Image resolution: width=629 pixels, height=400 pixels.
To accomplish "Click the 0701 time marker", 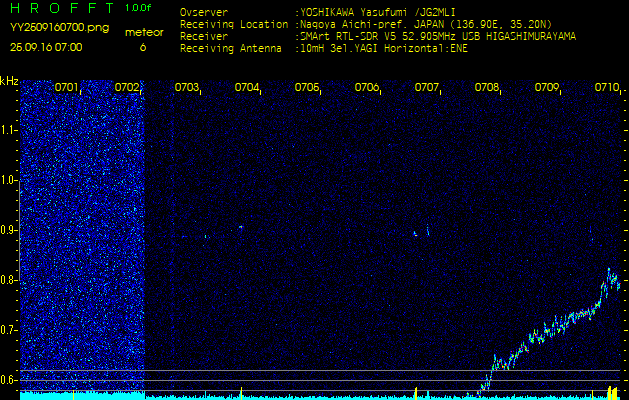I will [x=66, y=87].
